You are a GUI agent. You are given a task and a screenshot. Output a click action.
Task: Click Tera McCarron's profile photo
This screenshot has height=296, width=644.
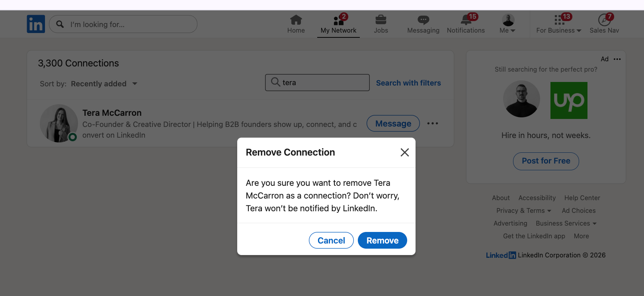(x=59, y=123)
